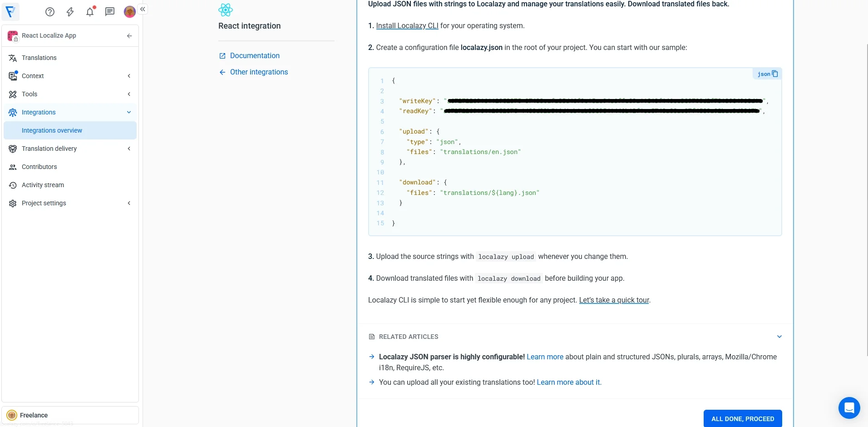Open the Tools menu item
Viewport: 868px width, 427px height.
70,94
